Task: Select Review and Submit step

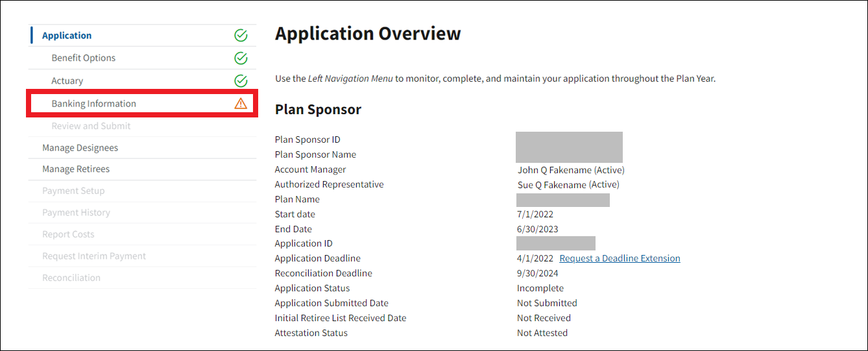Action: click(91, 126)
